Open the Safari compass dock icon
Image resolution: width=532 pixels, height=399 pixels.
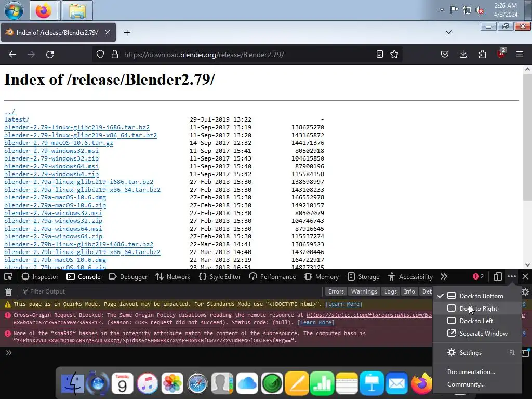pyautogui.click(x=197, y=384)
